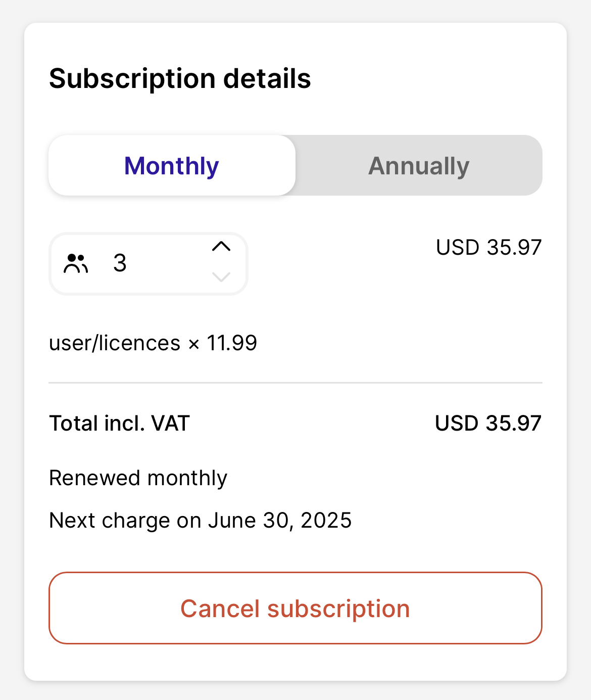Click the user/licences × 11.99 text

click(x=153, y=343)
